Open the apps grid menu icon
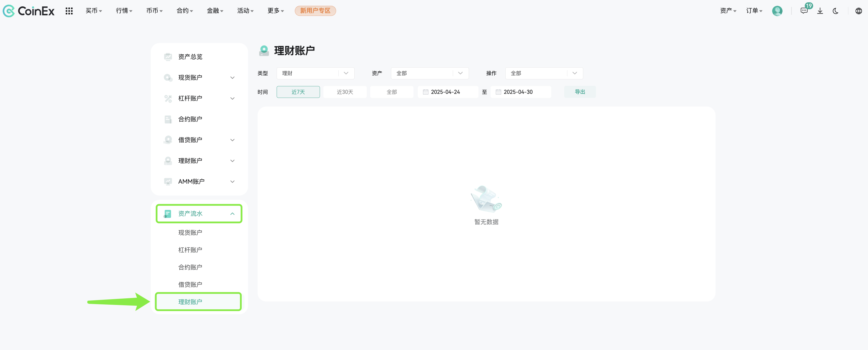This screenshot has height=350, width=868. (x=69, y=11)
